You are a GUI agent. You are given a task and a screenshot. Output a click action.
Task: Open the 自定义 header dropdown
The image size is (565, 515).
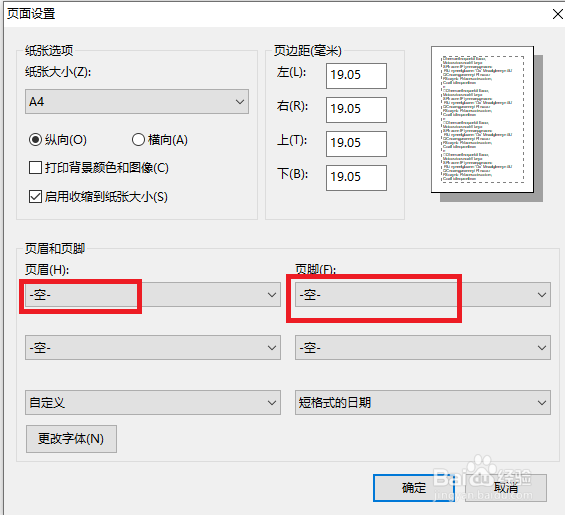point(153,402)
